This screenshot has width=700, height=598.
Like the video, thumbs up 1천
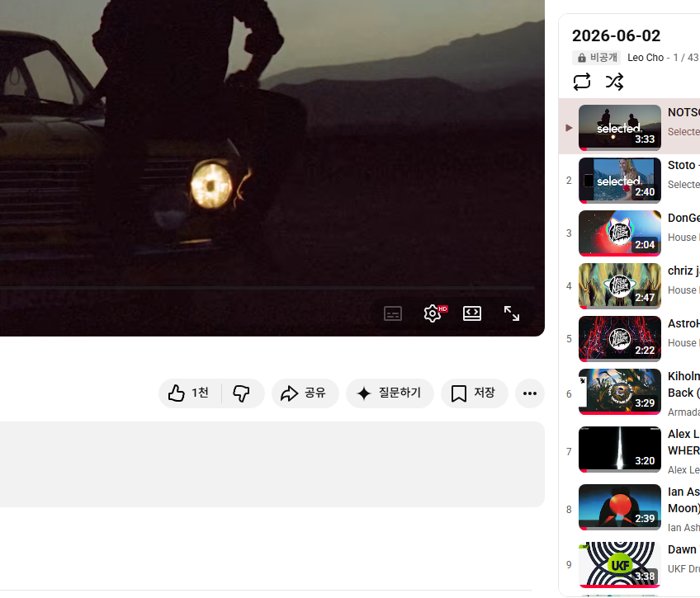point(190,393)
